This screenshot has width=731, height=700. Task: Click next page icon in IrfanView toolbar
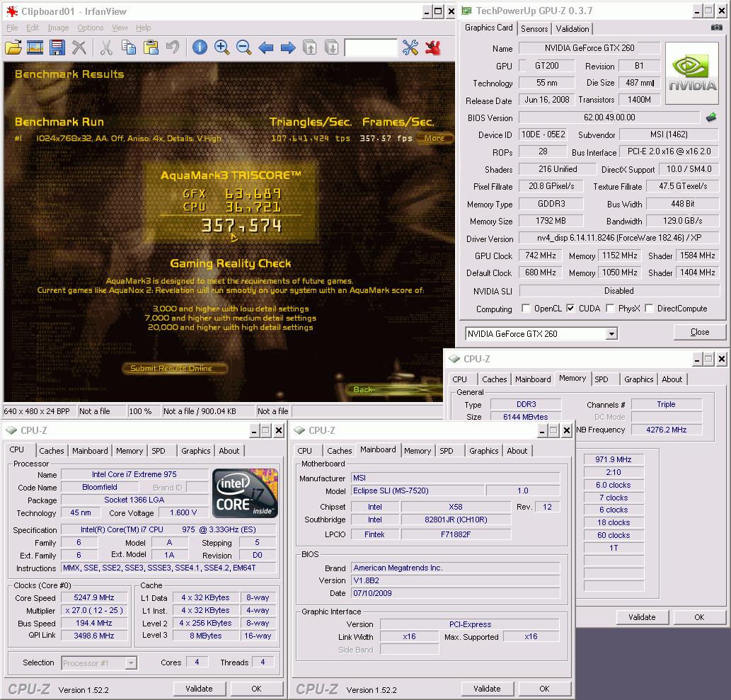coord(331,47)
